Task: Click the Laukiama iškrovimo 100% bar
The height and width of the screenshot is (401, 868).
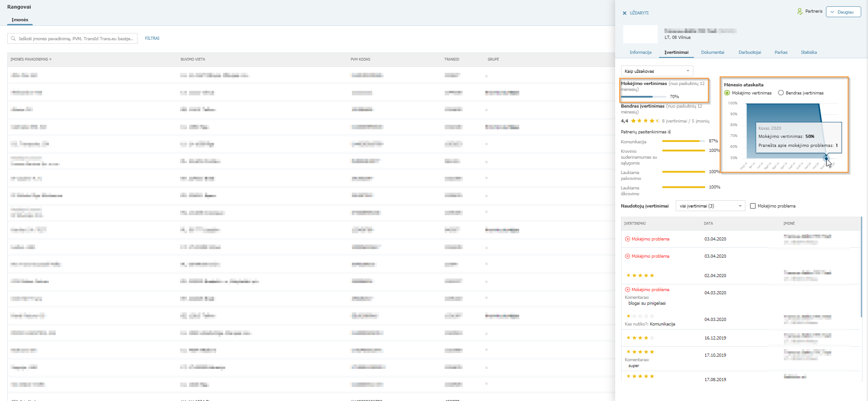Action: point(683,187)
